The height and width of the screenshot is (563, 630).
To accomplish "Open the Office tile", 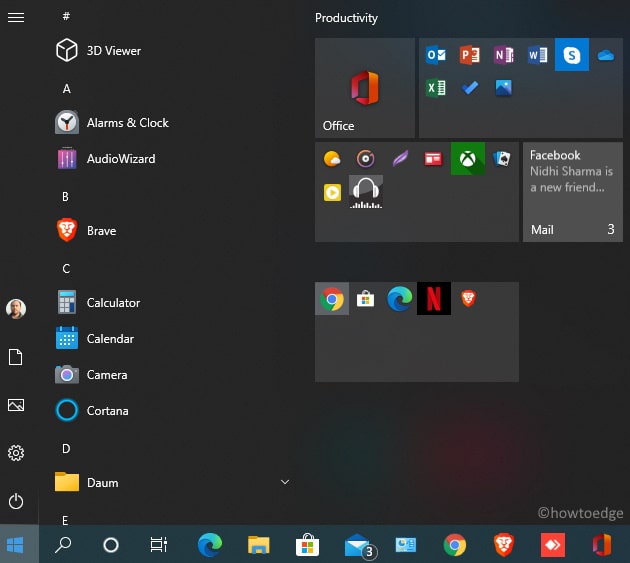I will (364, 88).
